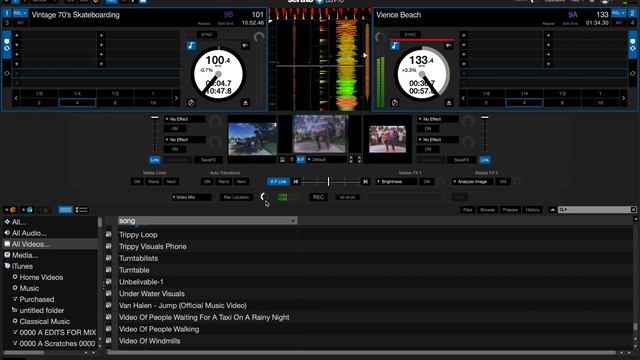Viewport: 640px width, 360px height.
Task: Add first cue point on right deck
Action: coord(464,36)
